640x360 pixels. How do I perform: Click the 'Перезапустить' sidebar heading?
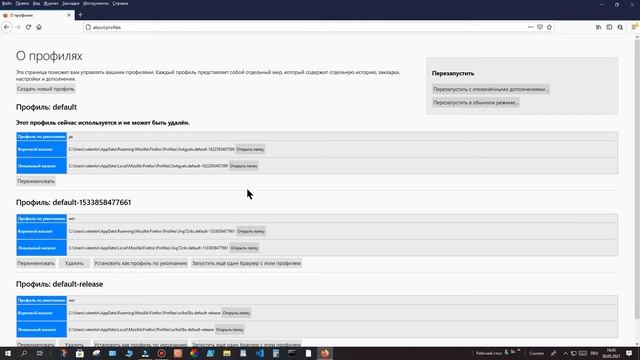click(453, 73)
